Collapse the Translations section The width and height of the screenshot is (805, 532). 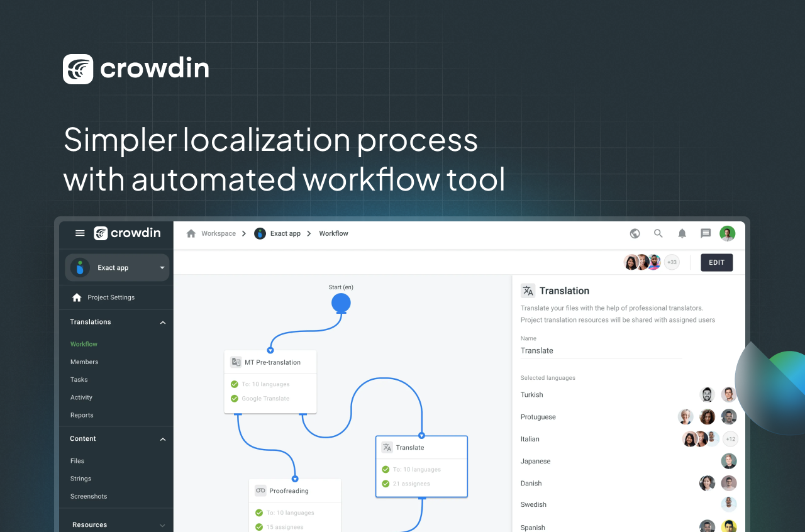click(162, 322)
